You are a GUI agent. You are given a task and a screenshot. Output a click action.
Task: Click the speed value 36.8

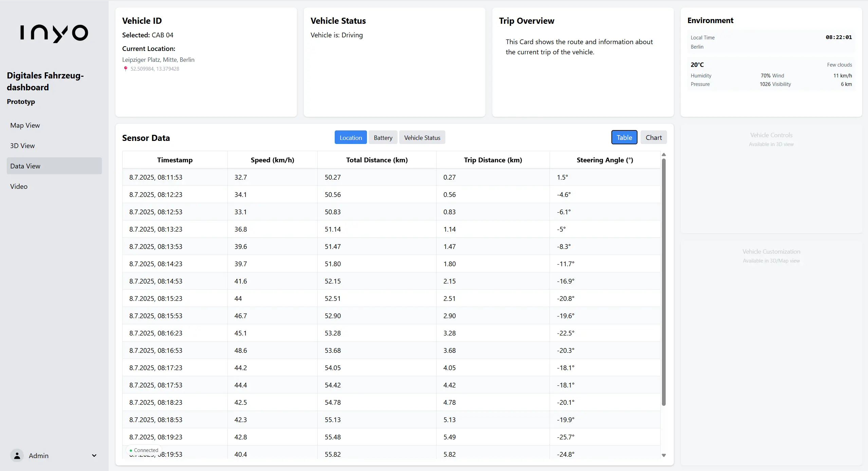(241, 229)
